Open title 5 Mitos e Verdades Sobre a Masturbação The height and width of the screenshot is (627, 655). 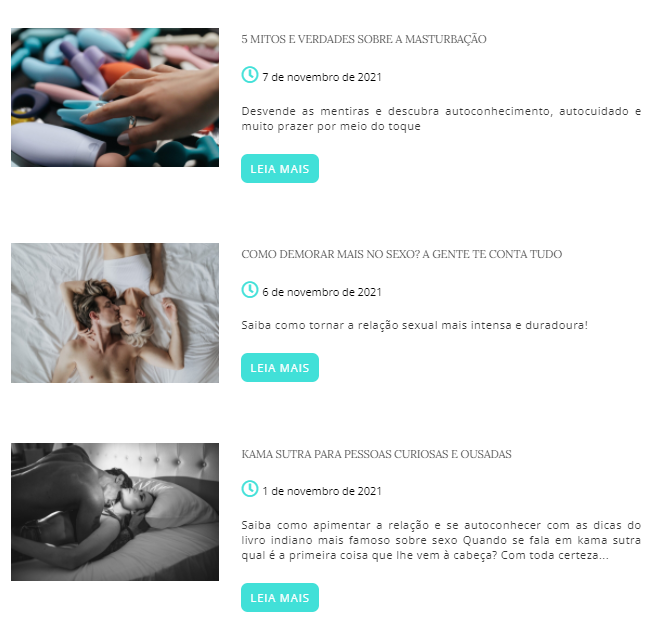pyautogui.click(x=364, y=39)
